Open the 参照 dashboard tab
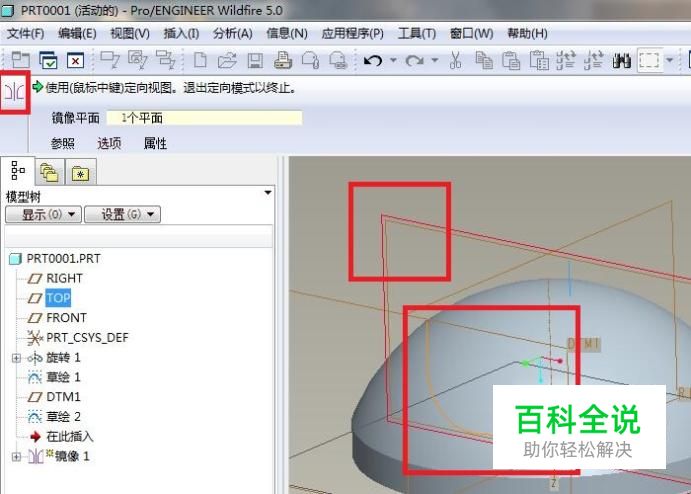This screenshot has width=691, height=494. coord(63,143)
